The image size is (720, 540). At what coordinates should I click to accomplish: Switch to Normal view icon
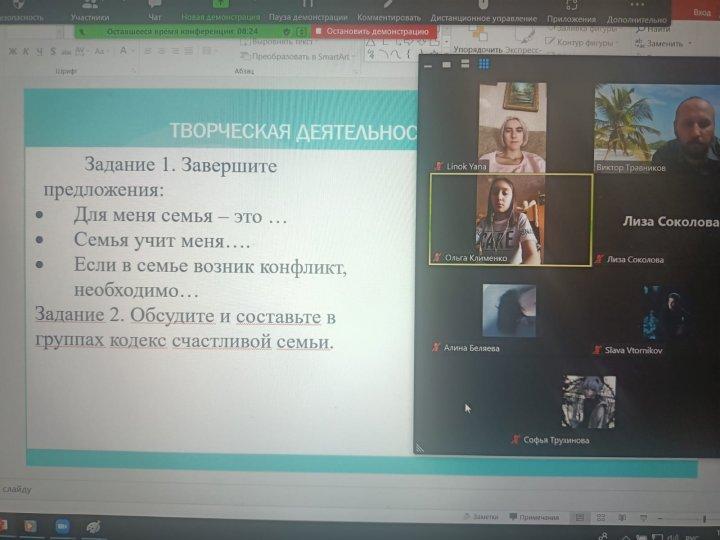(580, 518)
